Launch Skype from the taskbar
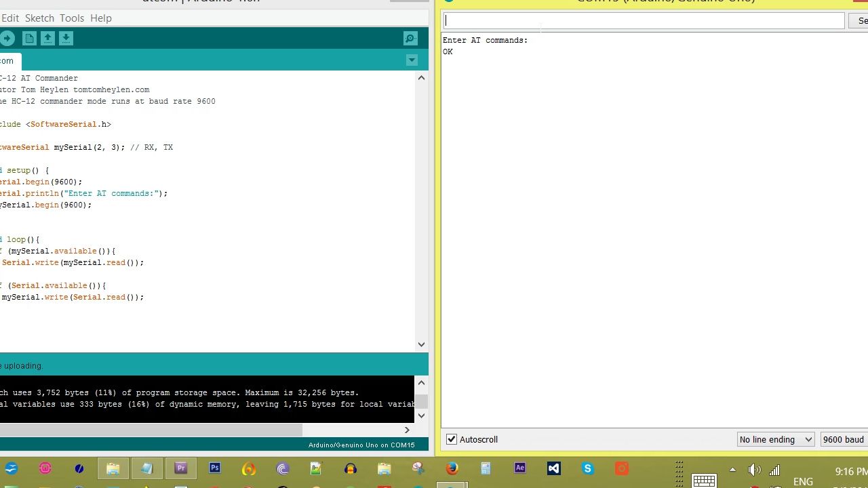Screen dimensions: 868x488 (x=587, y=468)
